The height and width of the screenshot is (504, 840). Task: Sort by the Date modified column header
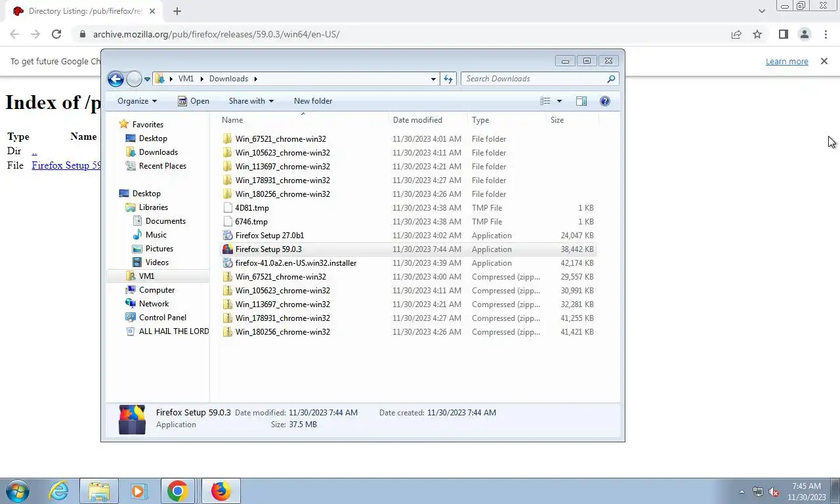tap(428, 120)
